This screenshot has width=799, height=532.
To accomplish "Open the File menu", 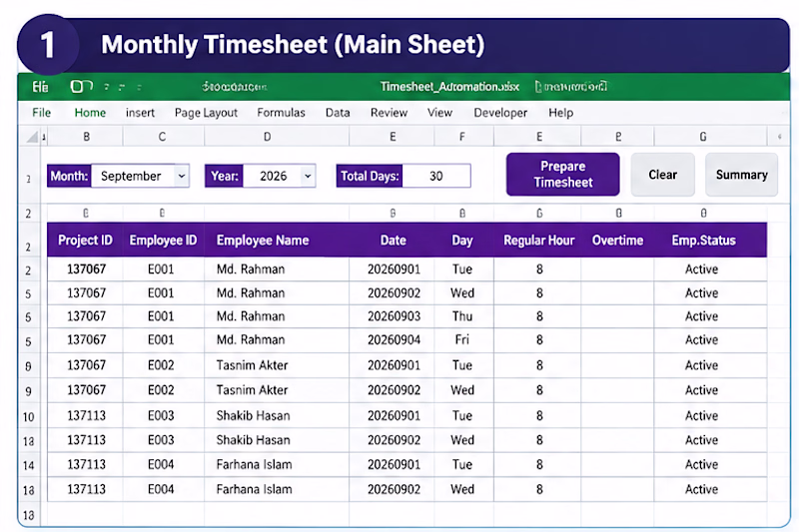I will (41, 113).
